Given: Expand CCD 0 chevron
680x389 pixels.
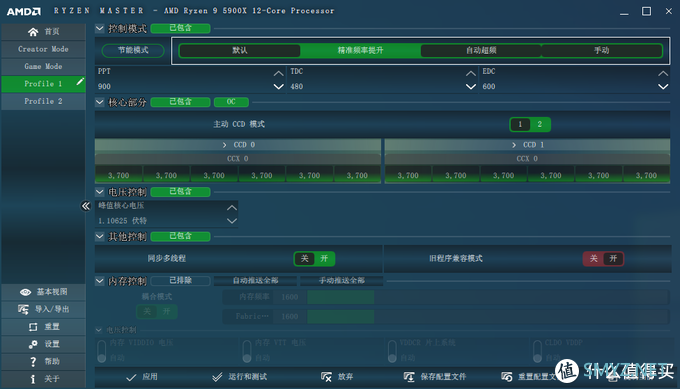Looking at the screenshot, I should coord(224,145).
